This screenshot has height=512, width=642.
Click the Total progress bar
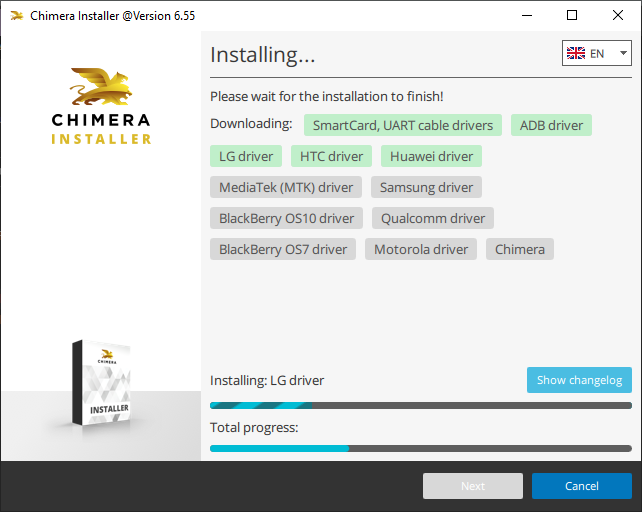click(x=420, y=449)
